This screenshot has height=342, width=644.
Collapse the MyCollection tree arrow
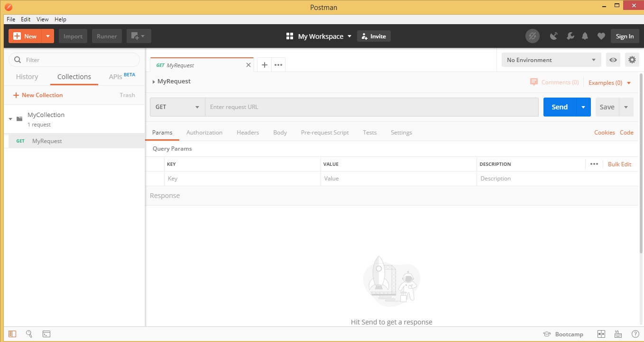[10, 119]
